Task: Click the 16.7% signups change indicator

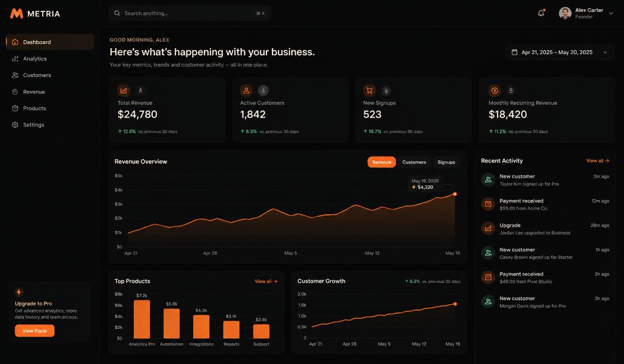Action: tap(373, 131)
